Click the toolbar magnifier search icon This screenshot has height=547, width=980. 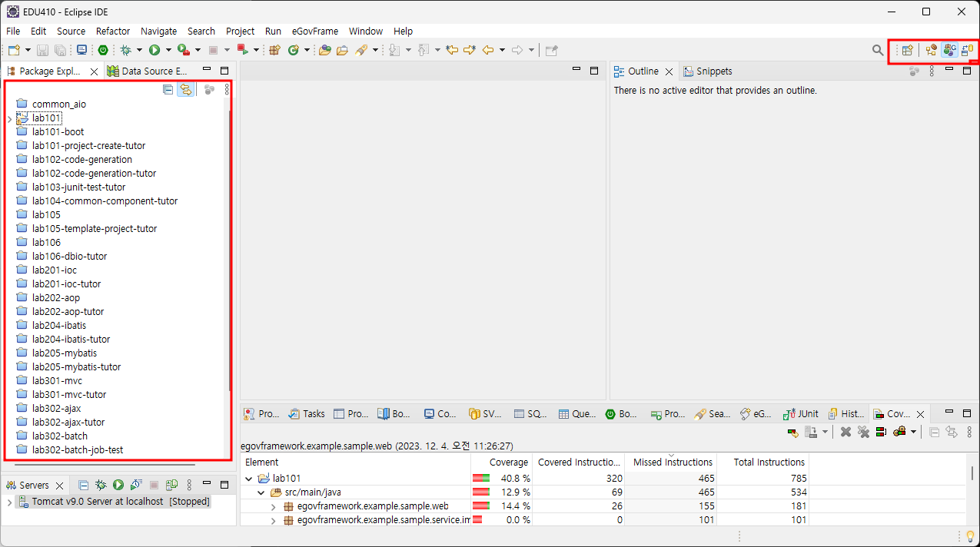878,50
